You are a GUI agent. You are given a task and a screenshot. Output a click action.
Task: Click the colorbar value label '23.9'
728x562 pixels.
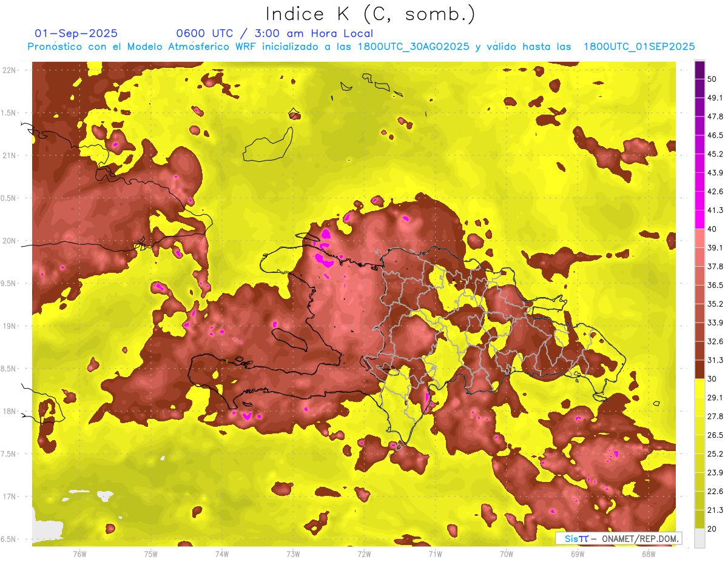(x=715, y=473)
